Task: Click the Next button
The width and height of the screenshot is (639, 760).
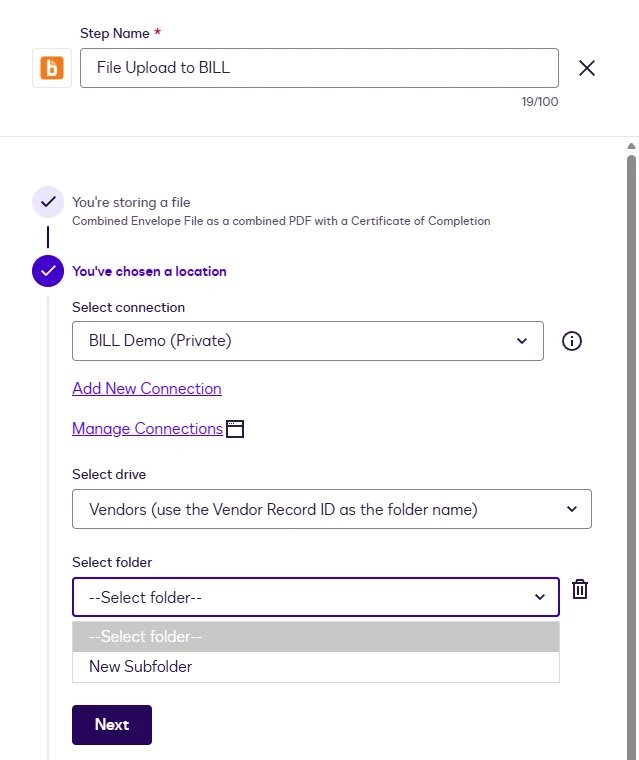Action: pos(112,725)
